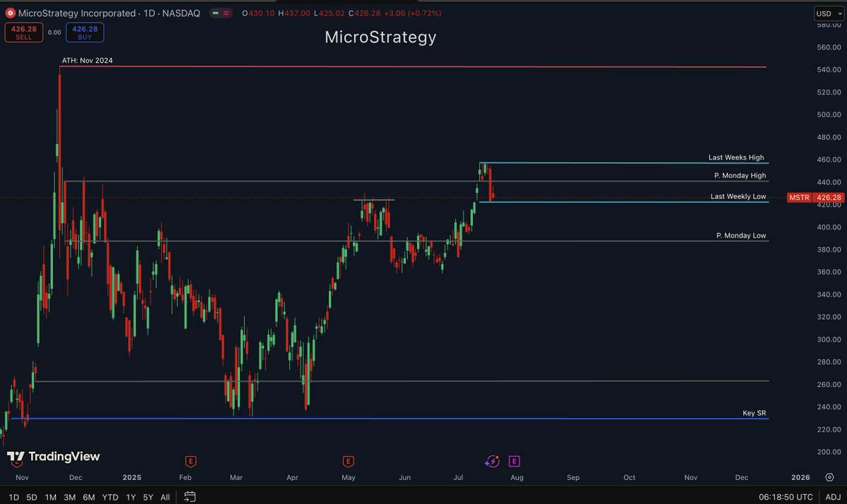847x504 pixels.
Task: Select the 3M time range
Action: [x=70, y=497]
